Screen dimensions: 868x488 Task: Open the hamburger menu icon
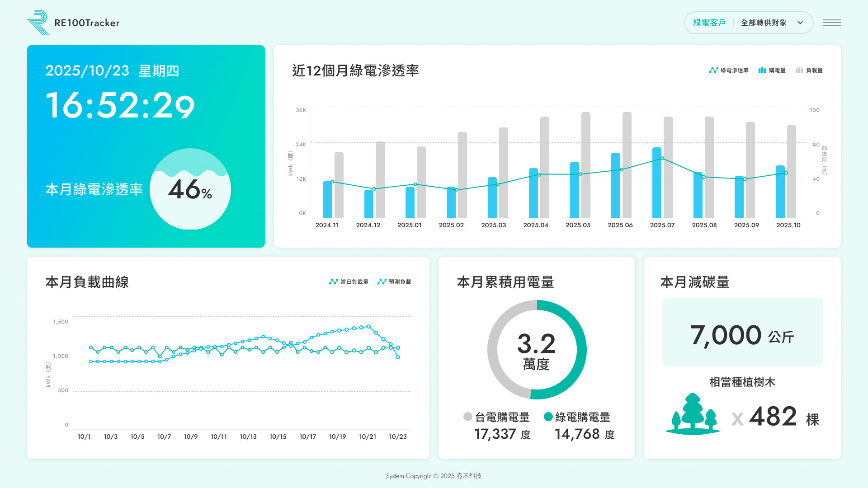pyautogui.click(x=831, y=23)
